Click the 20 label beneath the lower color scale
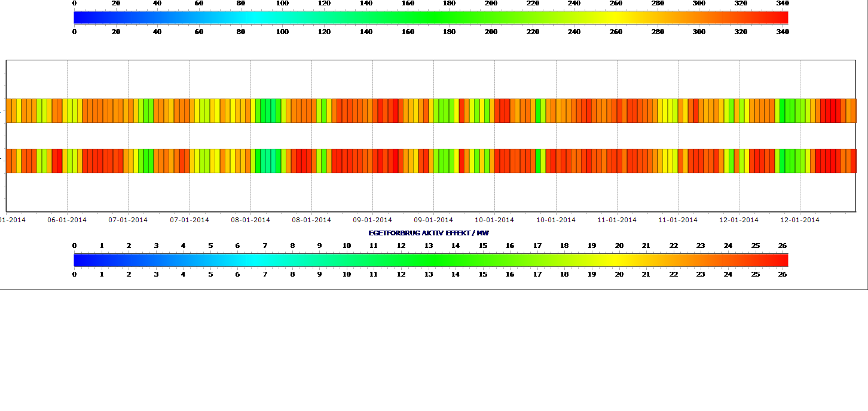Viewport: 868px width, 411px height. coord(619,274)
